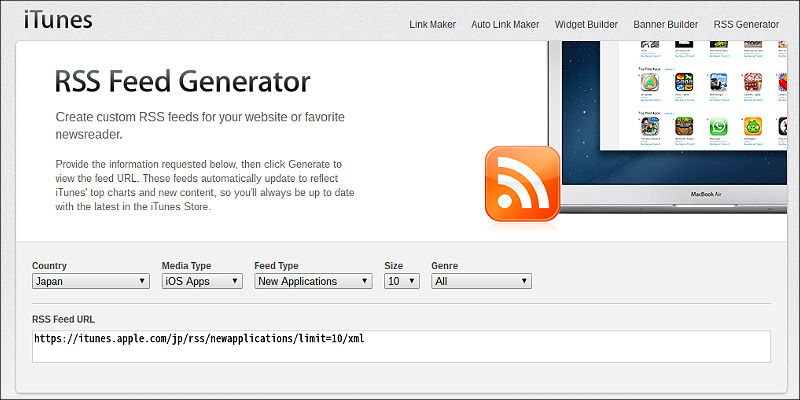The image size is (800, 400).
Task: Click the "MacBook Air" label on the laptop
Action: [706, 194]
